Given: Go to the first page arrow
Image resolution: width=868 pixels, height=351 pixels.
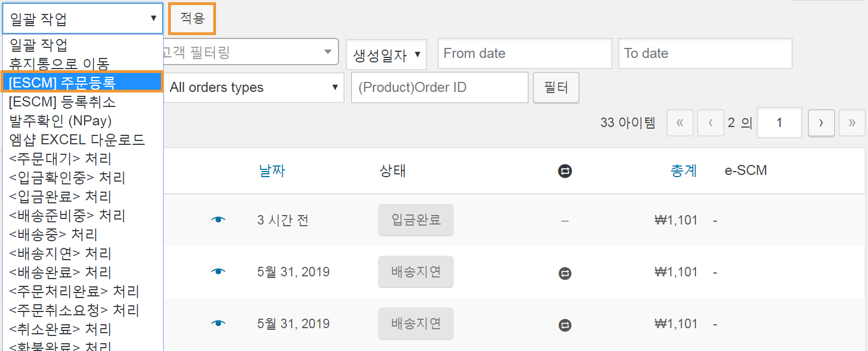Looking at the screenshot, I should tap(680, 123).
